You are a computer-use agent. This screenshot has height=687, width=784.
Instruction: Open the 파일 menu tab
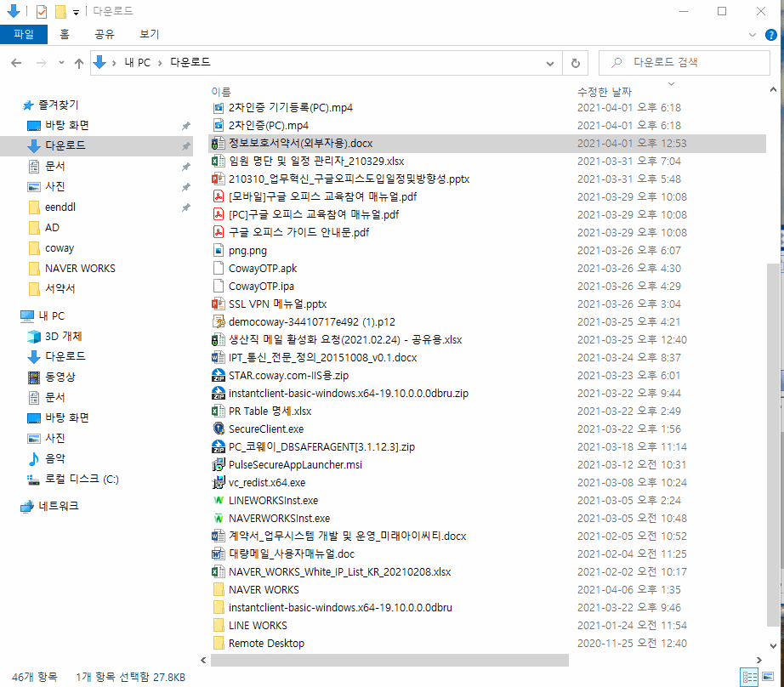24,34
